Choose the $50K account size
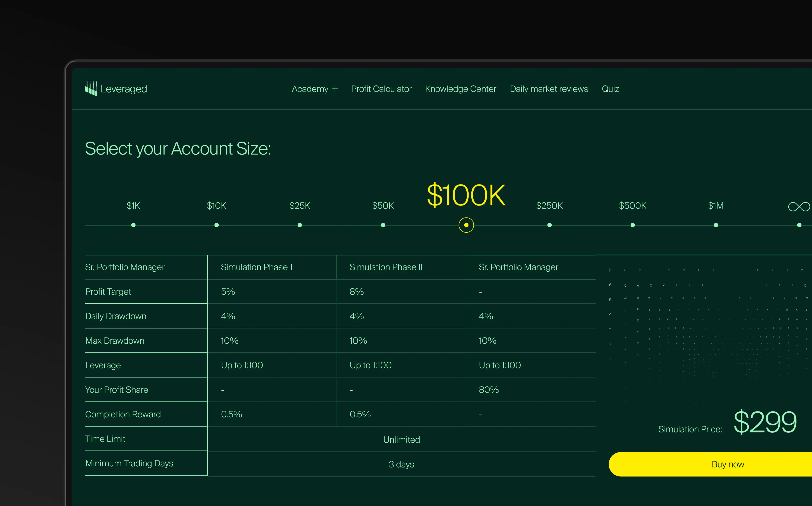Viewport: 812px width, 506px height. 383,225
